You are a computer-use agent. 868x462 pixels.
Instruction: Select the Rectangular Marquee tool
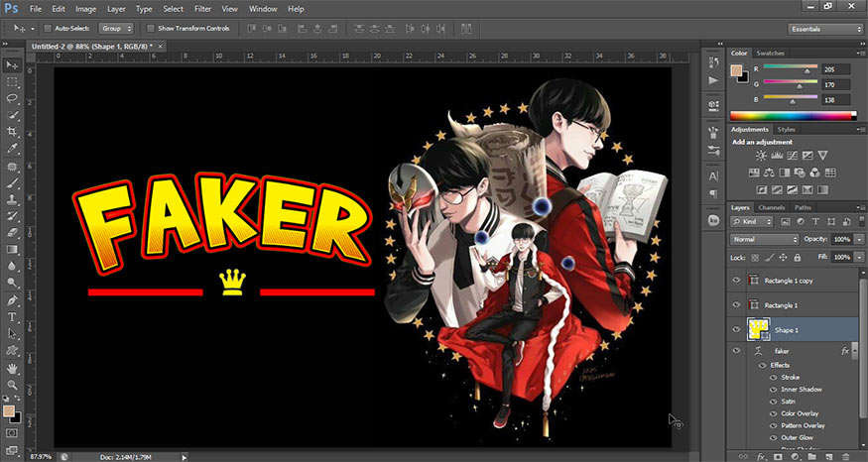pos(12,82)
